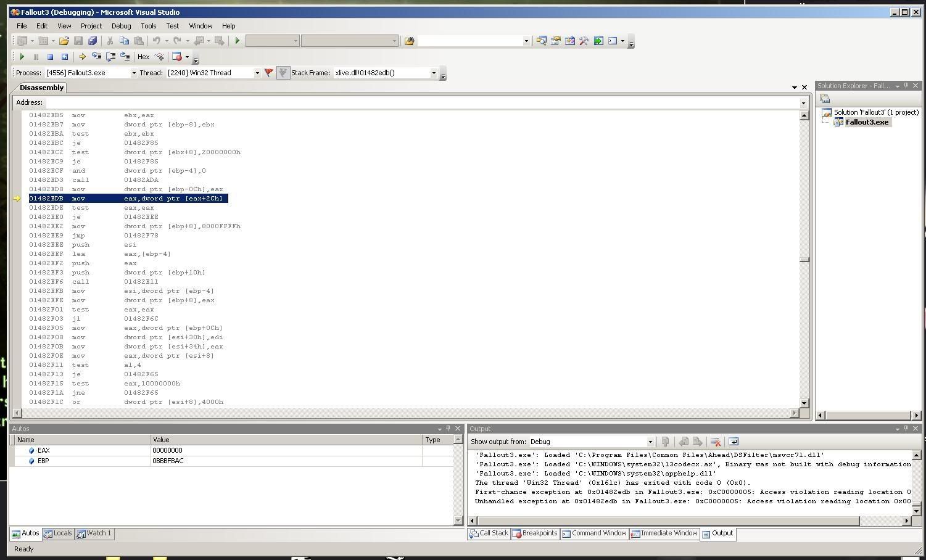Switch to the Immediate Window tab
This screenshot has width=926, height=560.
[x=664, y=533]
